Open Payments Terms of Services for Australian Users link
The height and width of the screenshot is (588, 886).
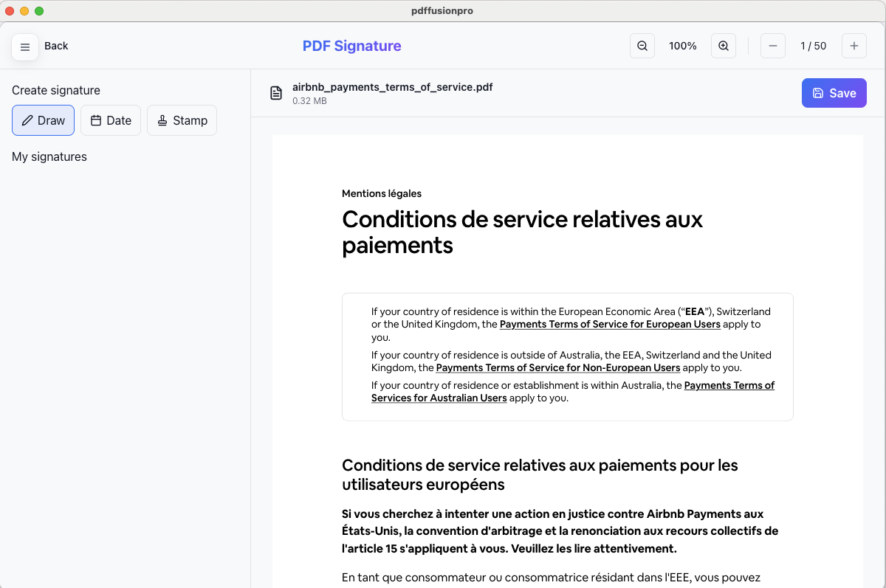tap(573, 392)
